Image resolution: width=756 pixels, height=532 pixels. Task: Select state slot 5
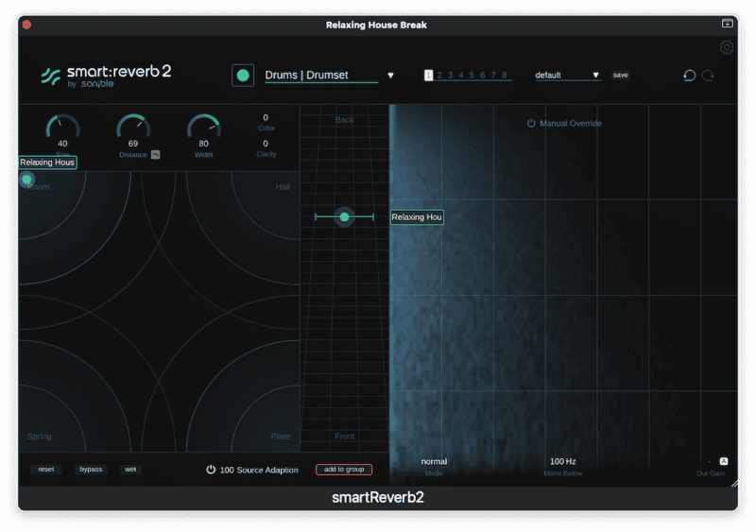472,76
